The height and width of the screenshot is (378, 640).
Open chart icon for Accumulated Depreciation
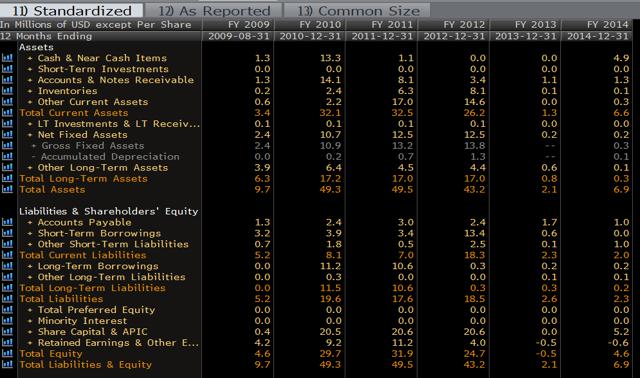(x=7, y=156)
